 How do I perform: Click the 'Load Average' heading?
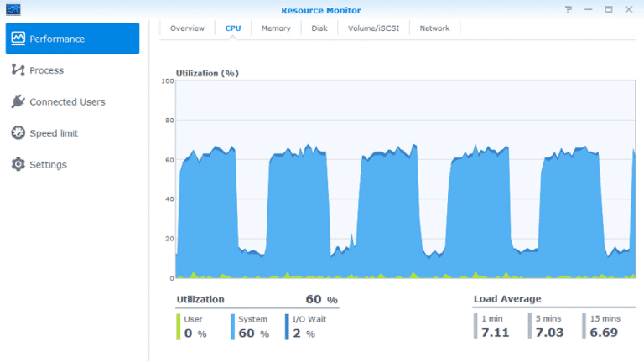tap(507, 299)
